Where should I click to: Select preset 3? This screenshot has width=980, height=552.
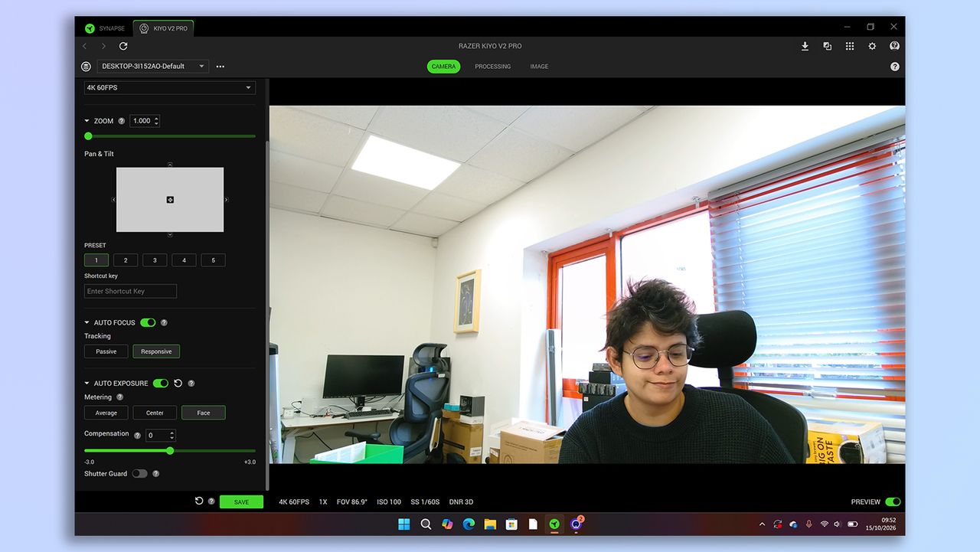pos(155,260)
